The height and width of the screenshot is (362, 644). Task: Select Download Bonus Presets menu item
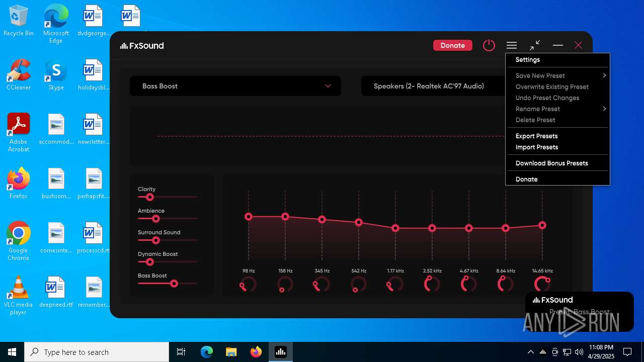[557, 163]
